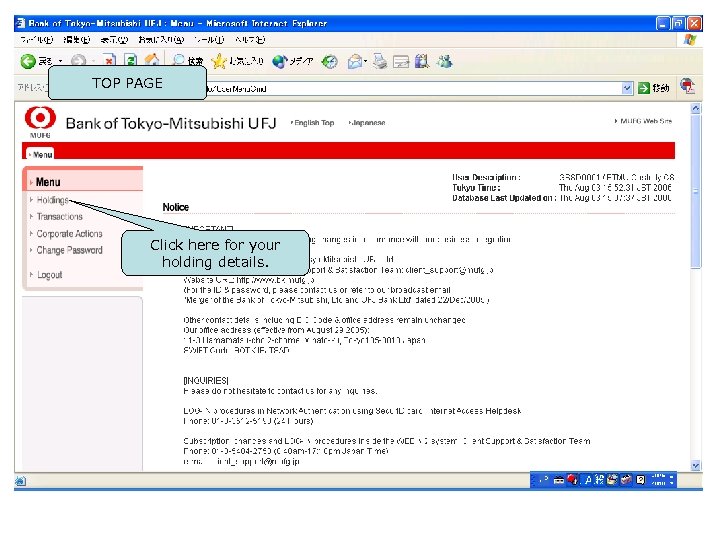This screenshot has width=720, height=540.
Task: Click the Windows flag throbber icon
Action: [690, 39]
